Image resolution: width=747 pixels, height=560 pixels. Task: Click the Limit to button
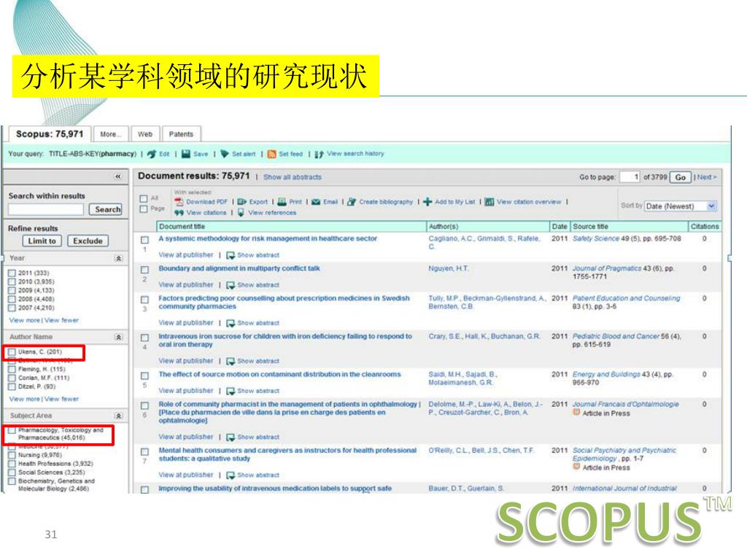pyautogui.click(x=42, y=241)
